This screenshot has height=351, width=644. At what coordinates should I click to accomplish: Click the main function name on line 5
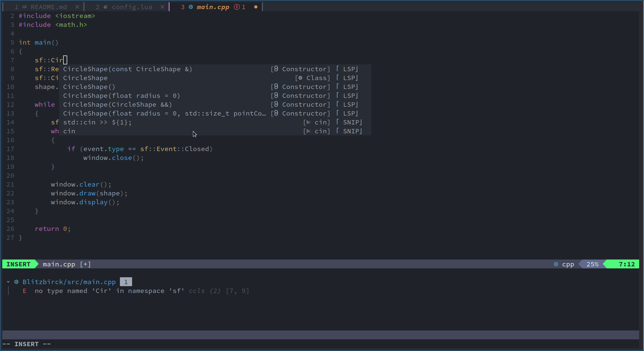click(x=43, y=42)
